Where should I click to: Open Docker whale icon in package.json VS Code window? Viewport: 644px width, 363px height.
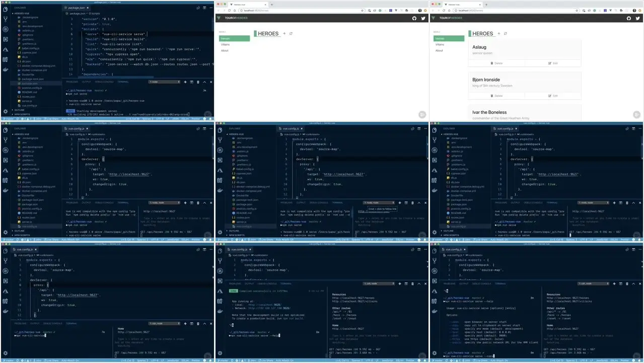(x=5, y=69)
